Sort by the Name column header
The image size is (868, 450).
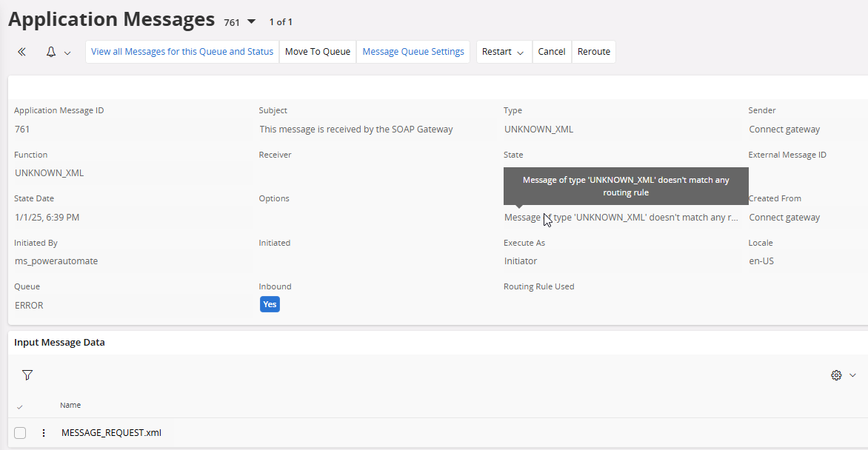(70, 406)
